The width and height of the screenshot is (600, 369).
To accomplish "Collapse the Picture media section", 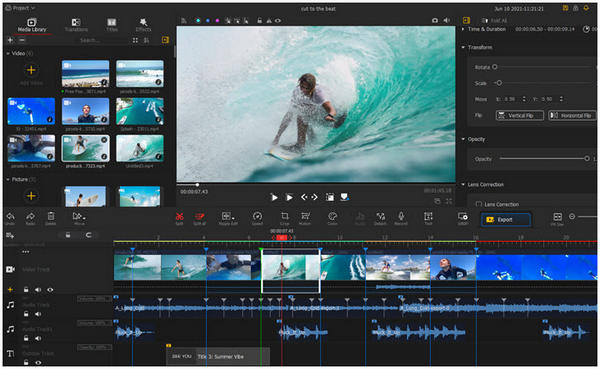I will (8, 180).
